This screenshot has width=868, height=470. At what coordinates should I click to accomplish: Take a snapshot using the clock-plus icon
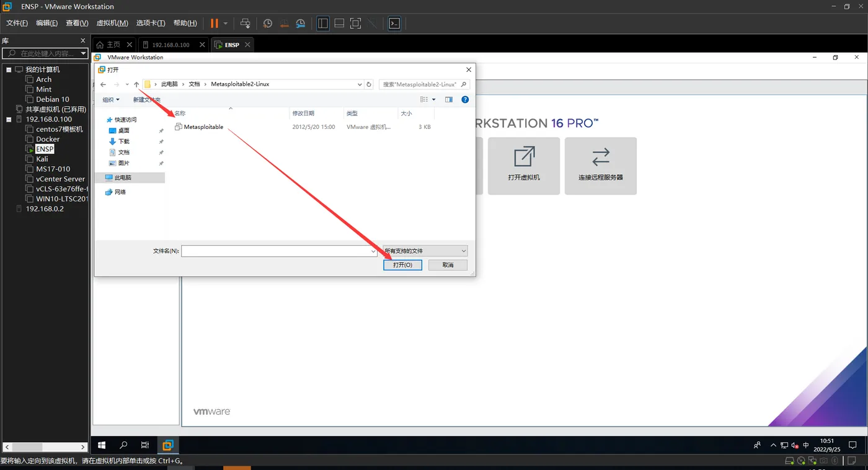tap(268, 24)
